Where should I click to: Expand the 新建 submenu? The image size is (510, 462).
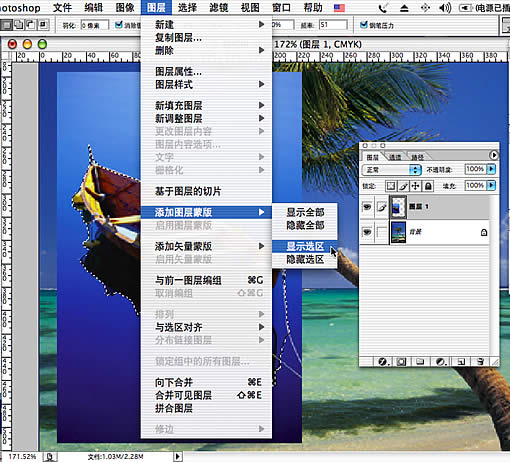[206, 24]
